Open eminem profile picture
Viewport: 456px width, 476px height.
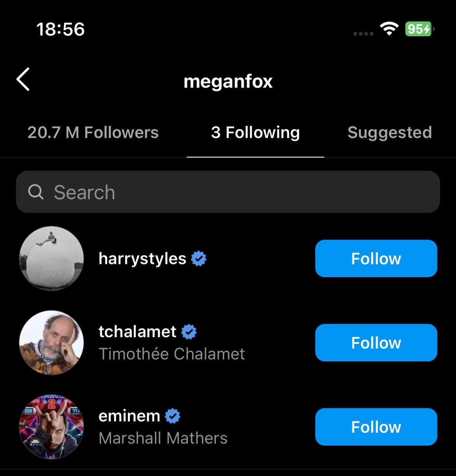[51, 427]
